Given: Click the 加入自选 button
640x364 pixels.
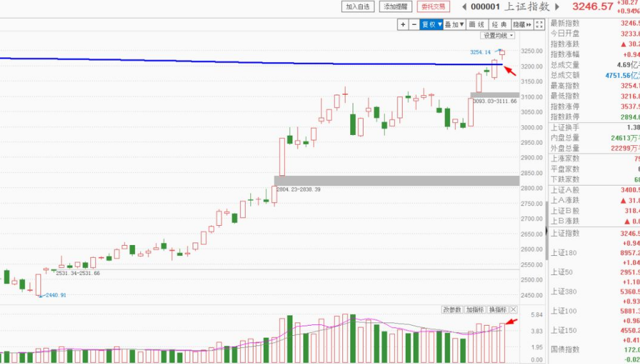Looking at the screenshot, I should tap(358, 6).
